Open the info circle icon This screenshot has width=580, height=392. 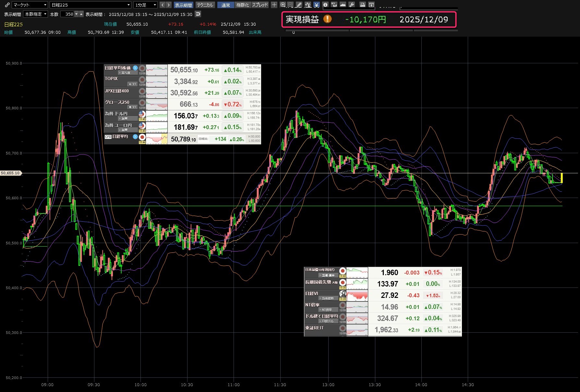325,5
